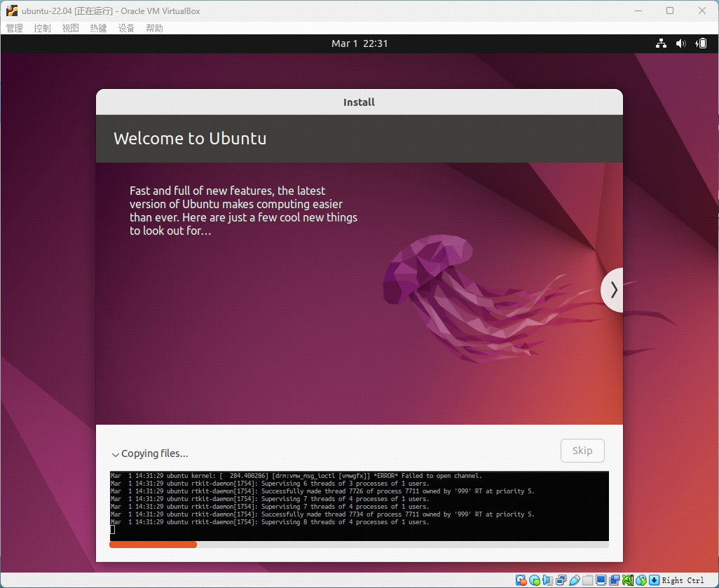The image size is (719, 588).
Task: Click the hard disk activity status icon
Action: coord(521,580)
